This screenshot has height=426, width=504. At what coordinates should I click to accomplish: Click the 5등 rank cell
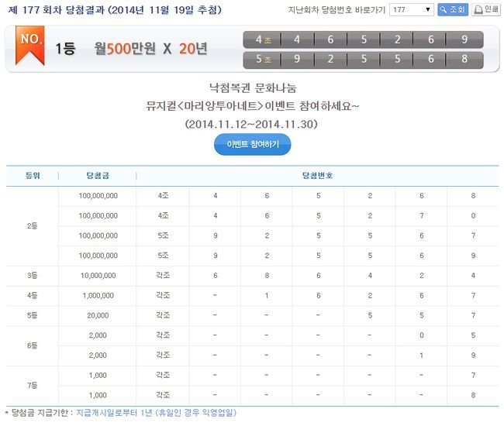(32, 315)
